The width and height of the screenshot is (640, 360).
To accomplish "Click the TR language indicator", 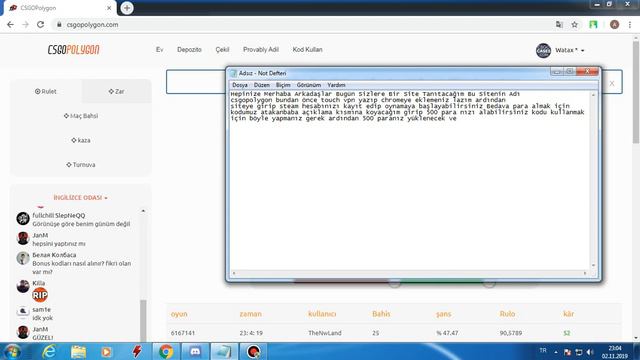I will 543,351.
